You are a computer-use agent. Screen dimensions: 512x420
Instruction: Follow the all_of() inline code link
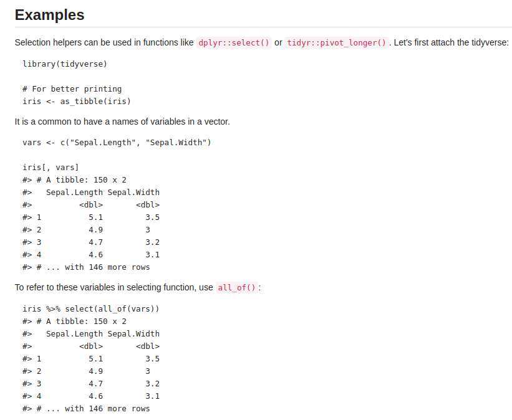tap(236, 288)
